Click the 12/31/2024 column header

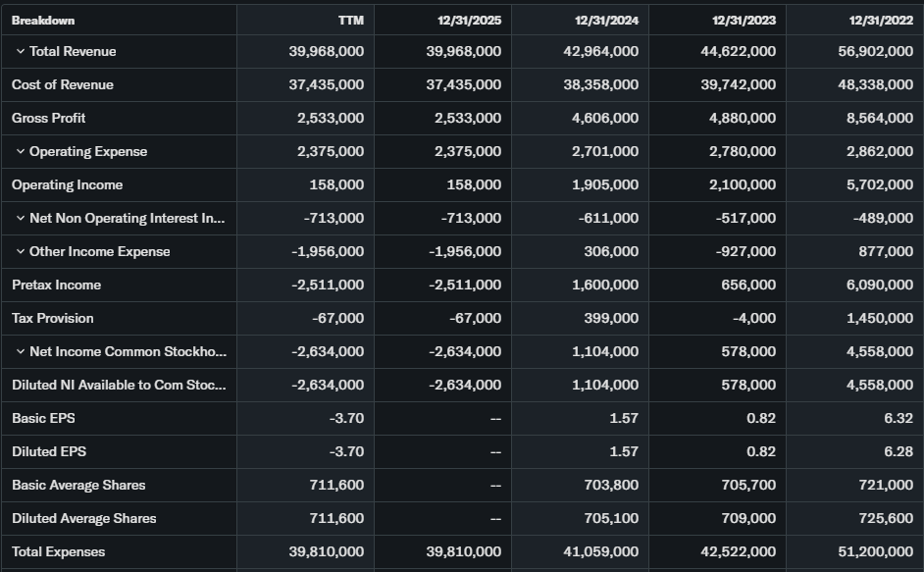(606, 20)
